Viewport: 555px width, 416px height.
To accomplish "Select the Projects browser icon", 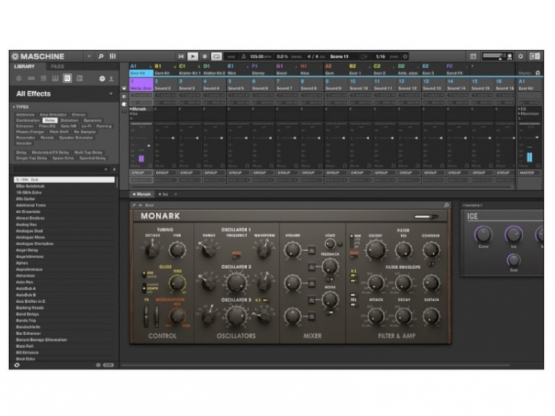I will (x=19, y=78).
